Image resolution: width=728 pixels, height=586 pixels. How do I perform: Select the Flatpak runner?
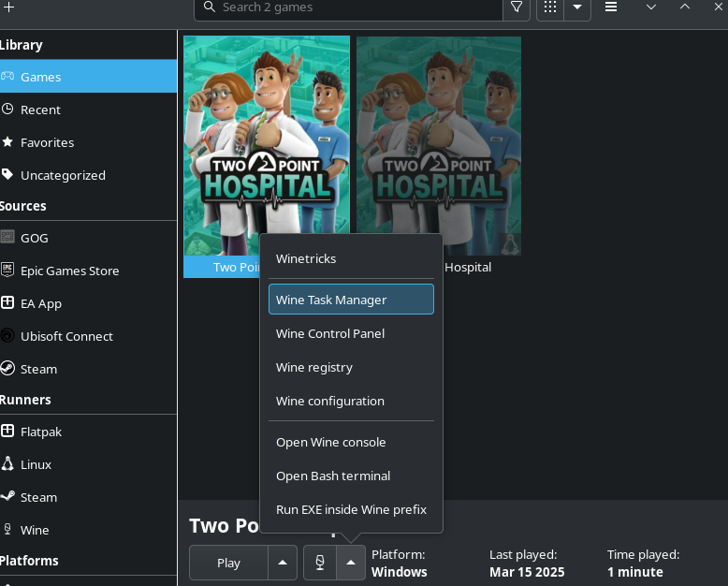[88, 432]
